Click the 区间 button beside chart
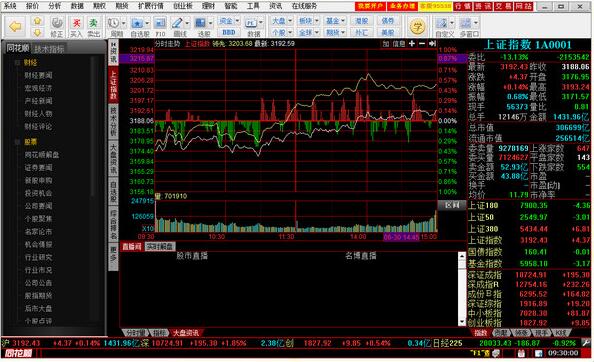Screen dimensions: 594x362 [x=452, y=205]
